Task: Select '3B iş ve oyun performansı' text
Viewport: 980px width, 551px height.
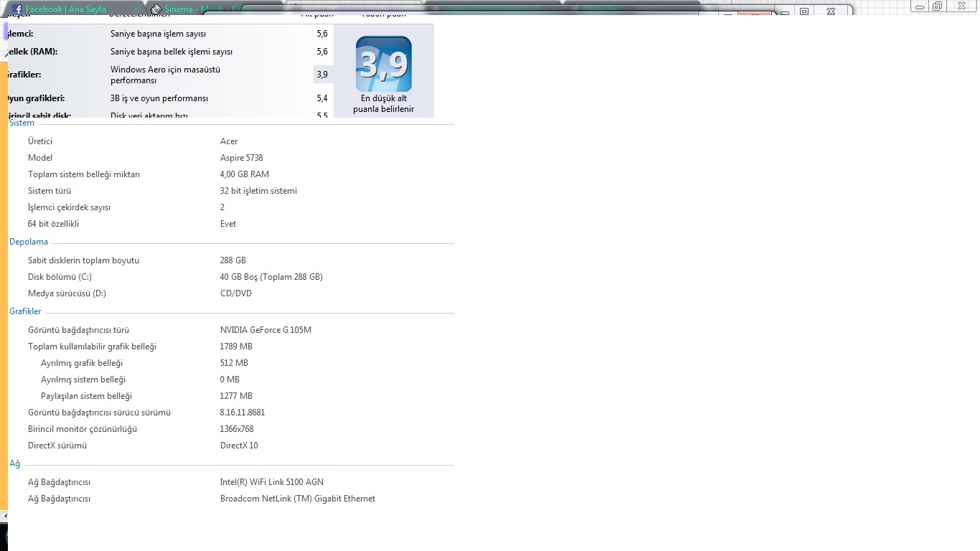Action: click(159, 98)
